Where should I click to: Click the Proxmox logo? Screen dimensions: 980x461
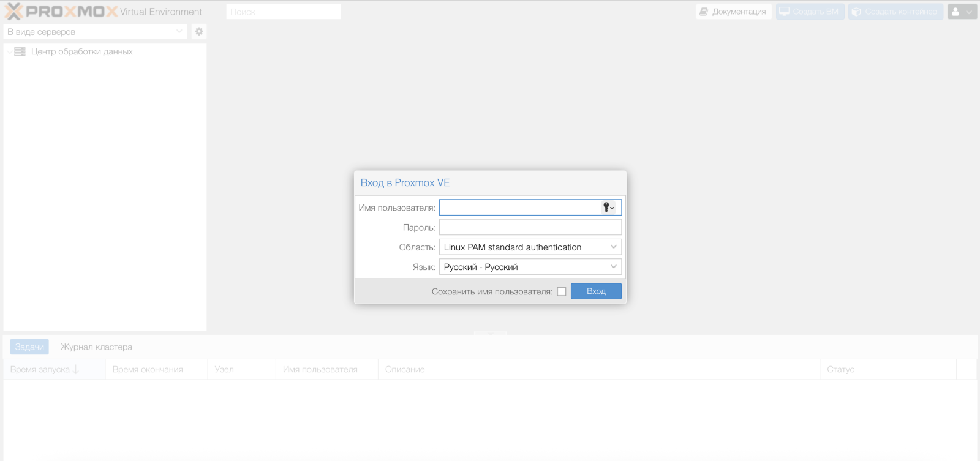coord(61,12)
